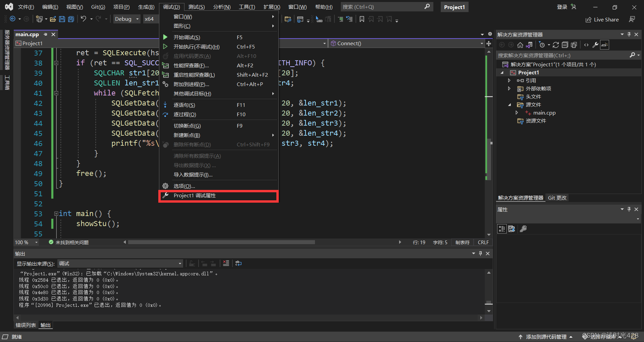Click the editor horizontal scrollbar thumb
The height and width of the screenshot is (342, 644).
[221, 242]
